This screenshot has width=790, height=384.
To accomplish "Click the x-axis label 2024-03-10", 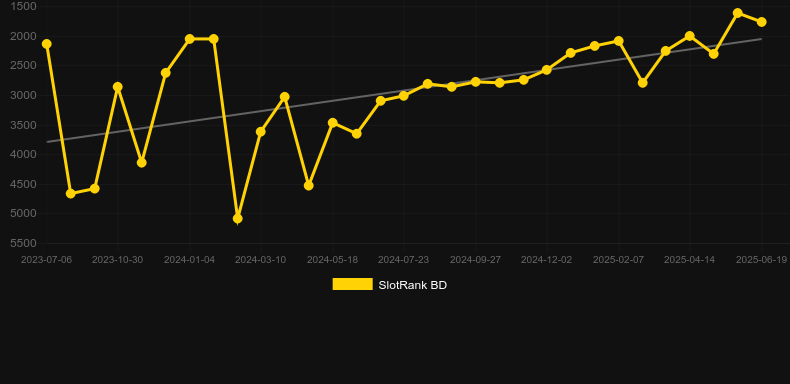I will [260, 260].
